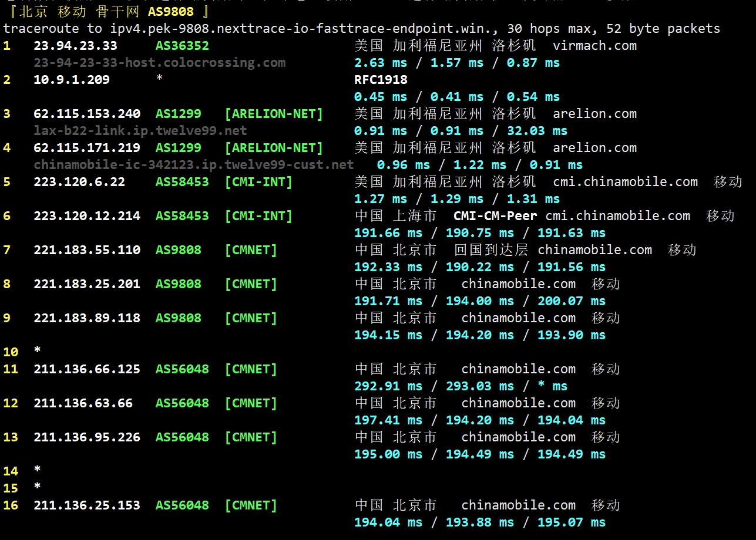This screenshot has width=756, height=540.
Task: Click the AS36352 number on hop 1
Action: [x=182, y=46]
